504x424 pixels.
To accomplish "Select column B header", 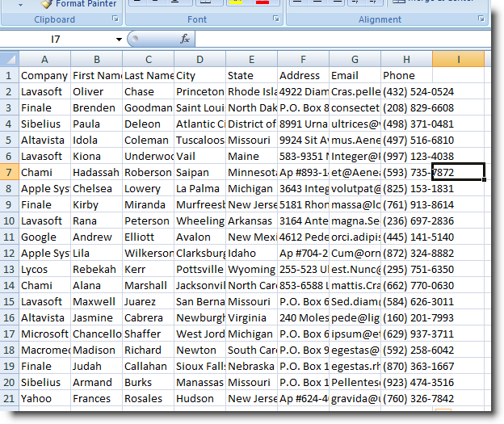I will pyautogui.click(x=96, y=59).
